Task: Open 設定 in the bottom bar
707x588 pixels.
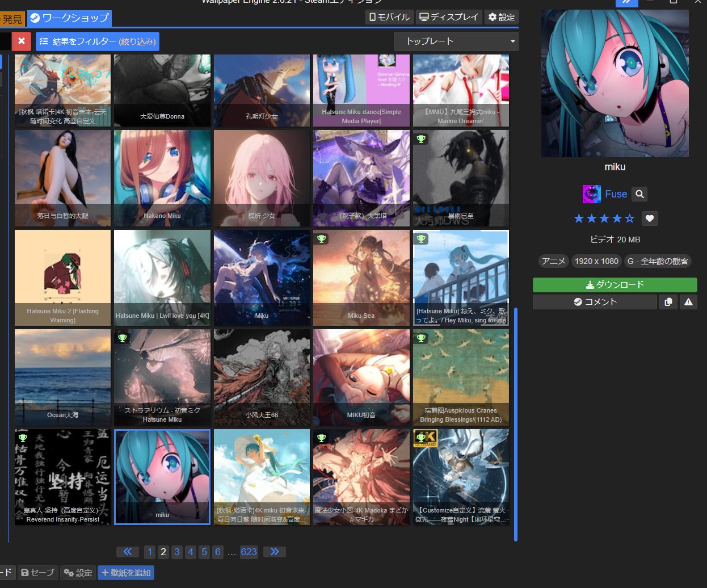Action: [x=78, y=573]
